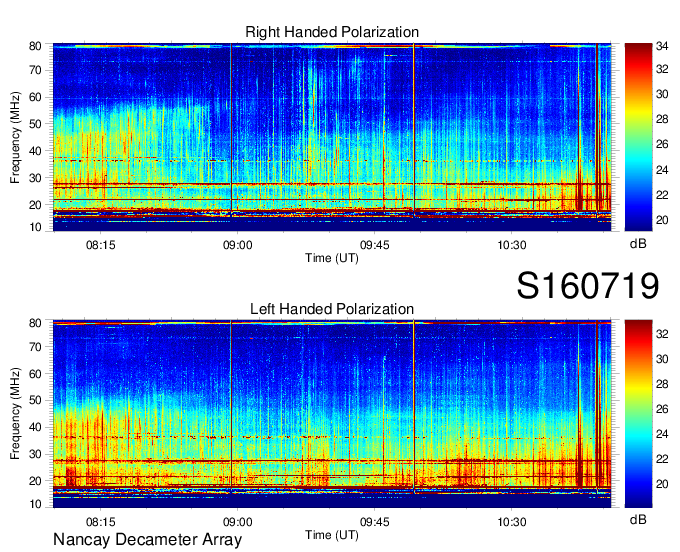The width and height of the screenshot is (680, 552).
Task: Click the 60 frequency tick on lower plot
Action: (35, 373)
